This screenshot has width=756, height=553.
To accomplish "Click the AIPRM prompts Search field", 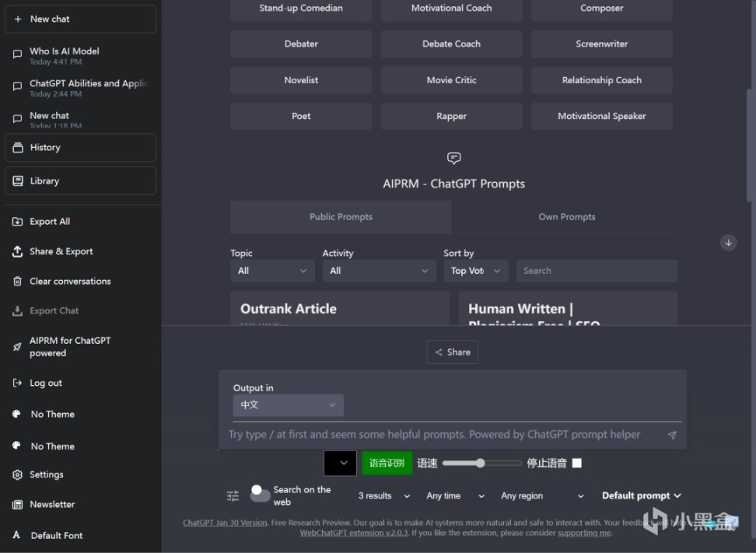I will pos(597,271).
